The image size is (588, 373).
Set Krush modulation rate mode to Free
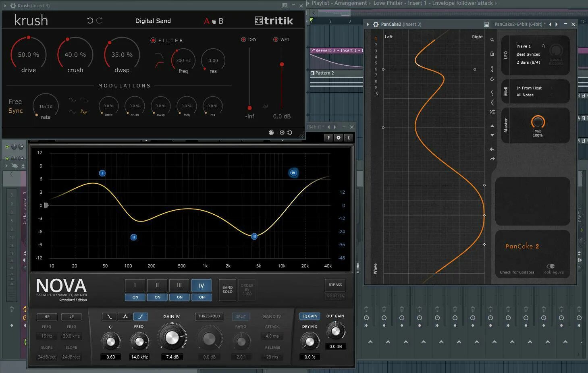[15, 102]
